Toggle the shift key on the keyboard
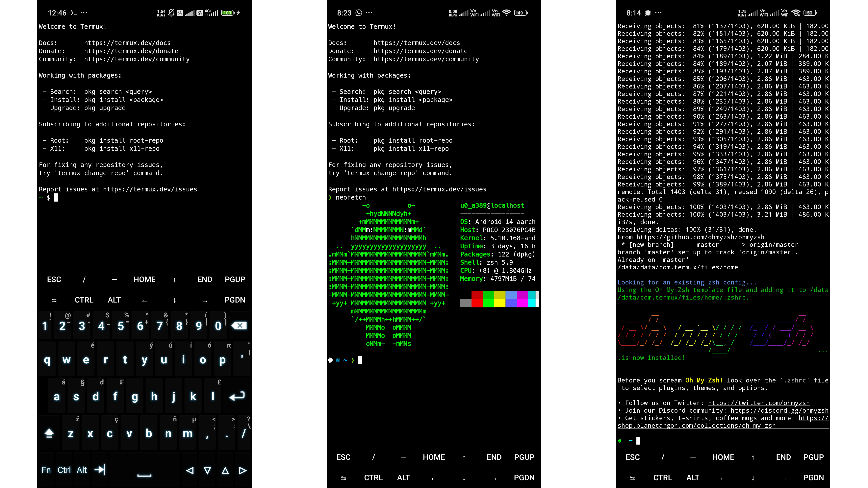Screen dimensions: 868x488 (49, 433)
